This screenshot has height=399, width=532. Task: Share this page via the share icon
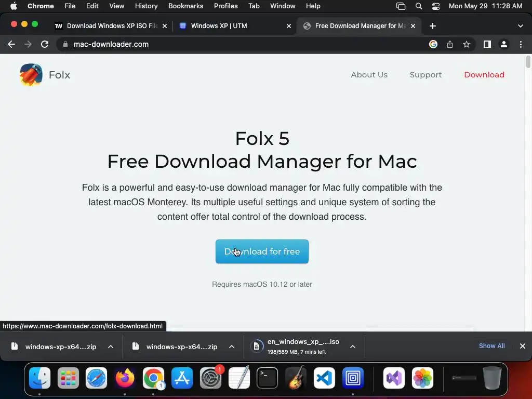pyautogui.click(x=450, y=44)
